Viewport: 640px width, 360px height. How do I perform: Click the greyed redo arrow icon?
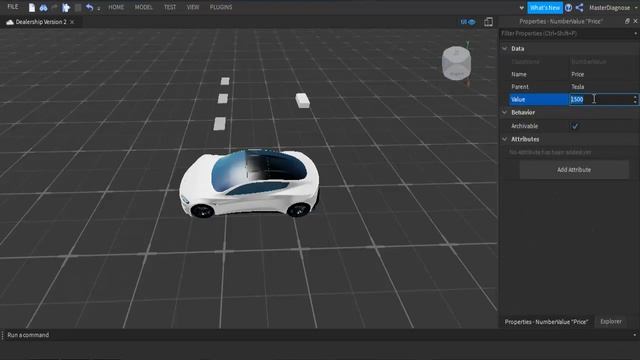tap(54, 7)
